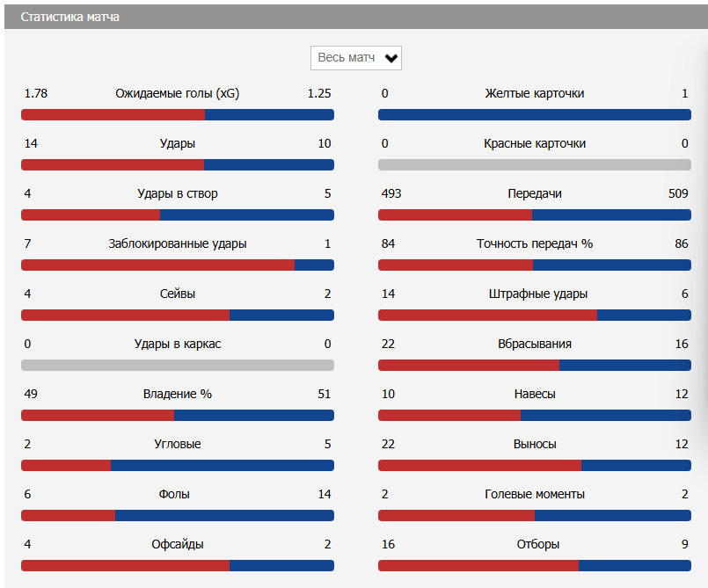Click the 'Статистика матча' header
This screenshot has height=588, width=708.
pos(70,17)
